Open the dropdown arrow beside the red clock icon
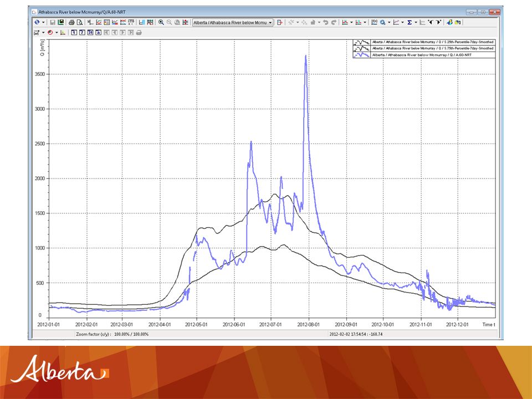The image size is (532, 399). (x=57, y=33)
